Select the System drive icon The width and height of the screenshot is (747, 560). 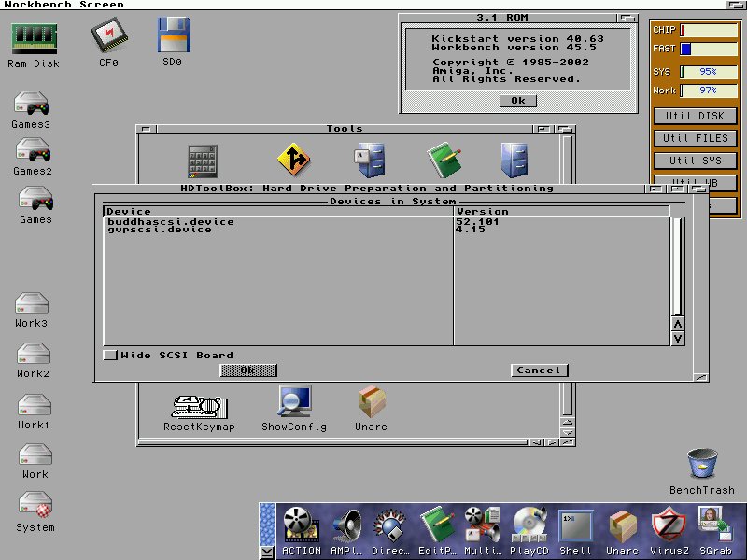35,505
